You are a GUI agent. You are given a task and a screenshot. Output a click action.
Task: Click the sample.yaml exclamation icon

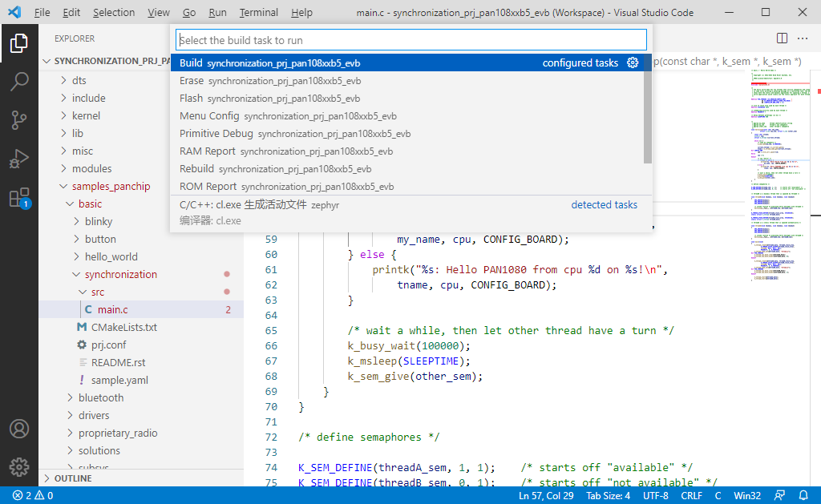pos(82,380)
